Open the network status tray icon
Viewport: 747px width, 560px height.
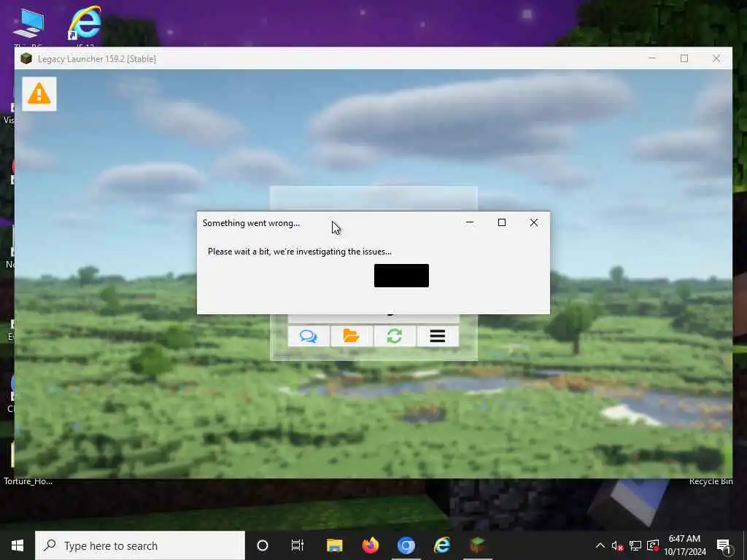(635, 546)
